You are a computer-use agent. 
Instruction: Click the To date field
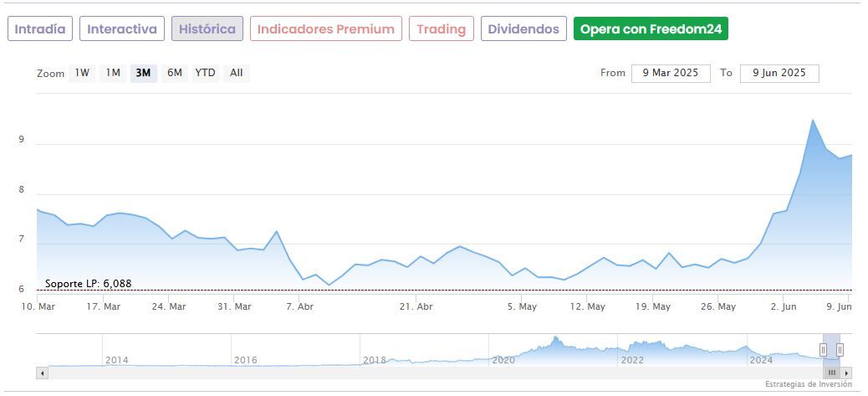coord(779,74)
